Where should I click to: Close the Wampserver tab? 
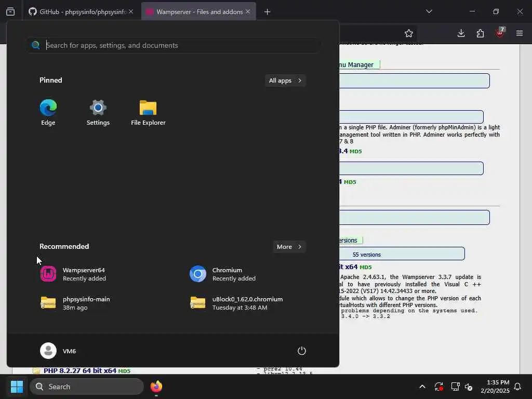coord(248,11)
